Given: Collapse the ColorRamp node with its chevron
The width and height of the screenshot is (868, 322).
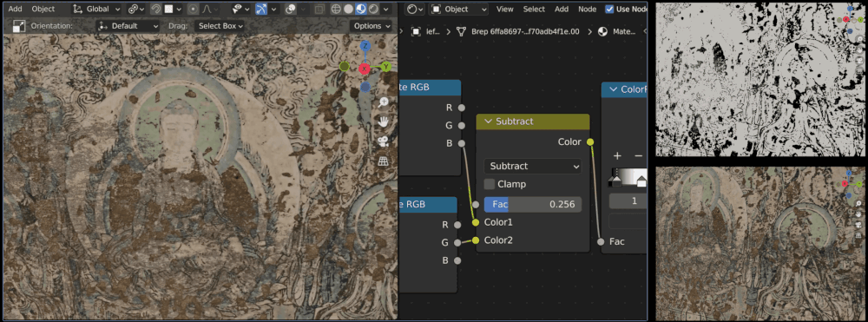Looking at the screenshot, I should [x=613, y=89].
